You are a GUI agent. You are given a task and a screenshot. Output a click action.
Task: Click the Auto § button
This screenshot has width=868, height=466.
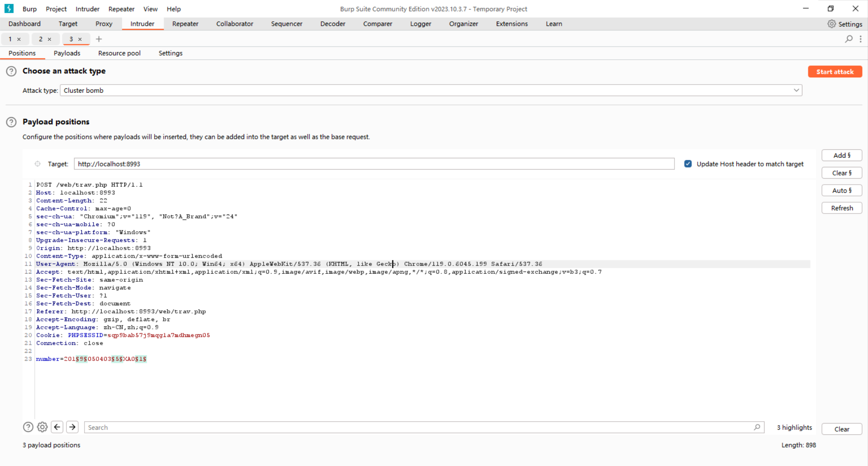point(841,190)
